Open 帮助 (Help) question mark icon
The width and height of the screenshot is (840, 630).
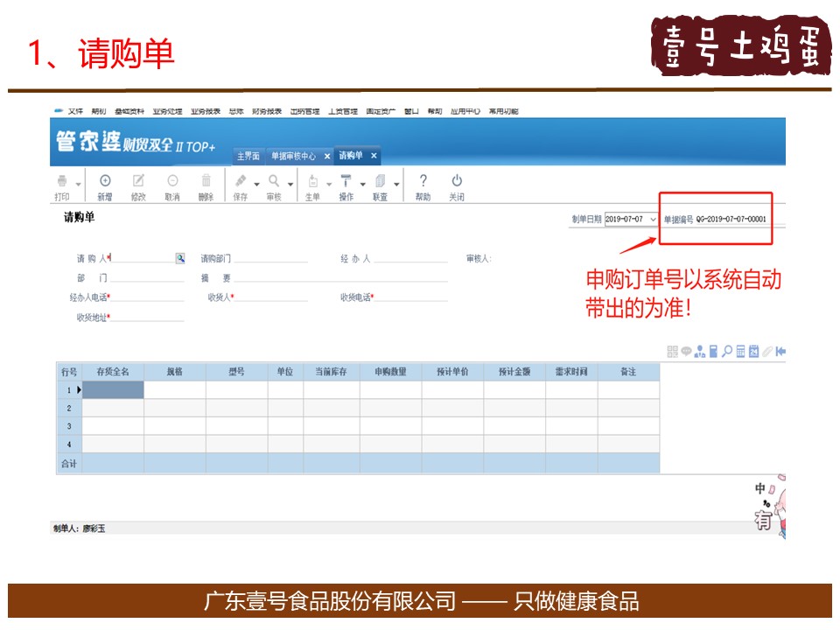click(423, 181)
